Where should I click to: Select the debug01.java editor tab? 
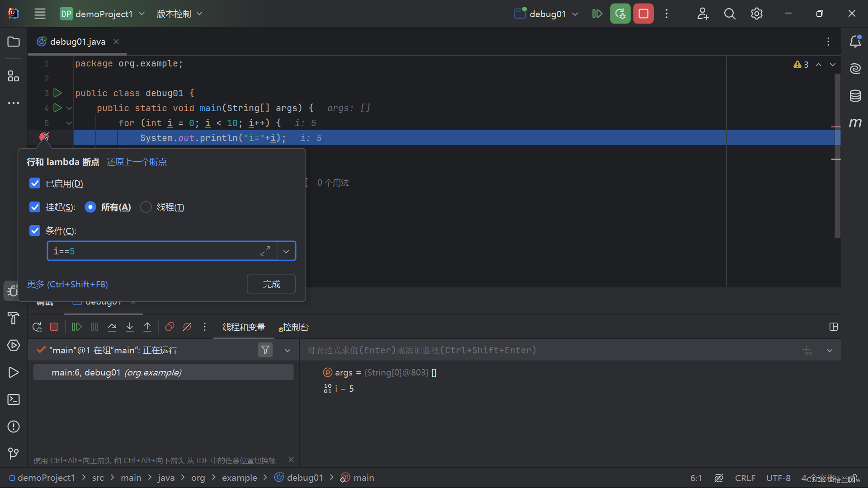point(77,42)
